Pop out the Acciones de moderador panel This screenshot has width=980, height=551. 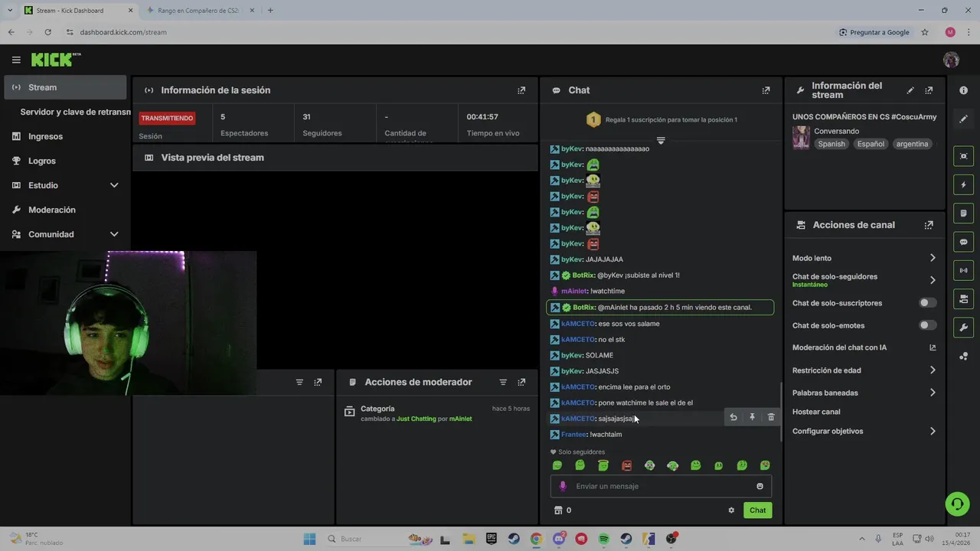pyautogui.click(x=521, y=382)
